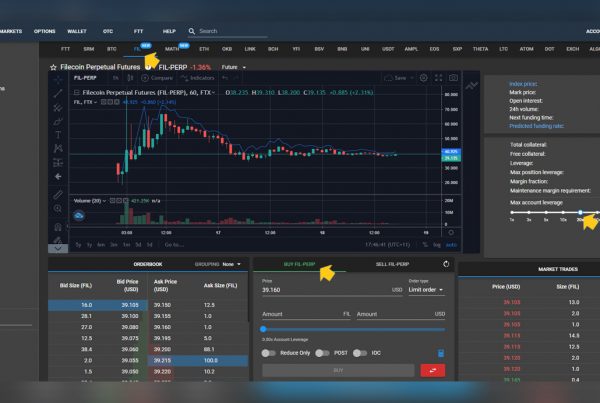This screenshot has height=403, width=600.
Task: Open the 1h chart interval selector
Action: pyautogui.click(x=116, y=78)
